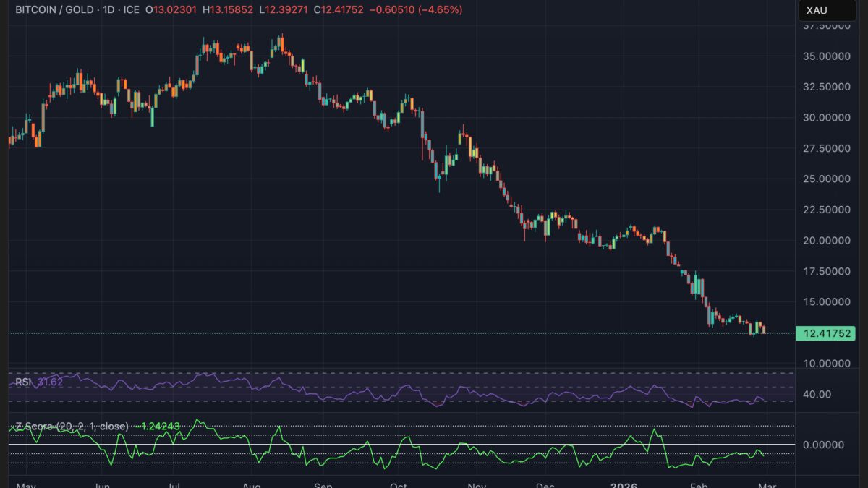Click the 0.00000 Z Score scale label
Image resolution: width=868 pixels, height=488 pixels.
point(824,445)
